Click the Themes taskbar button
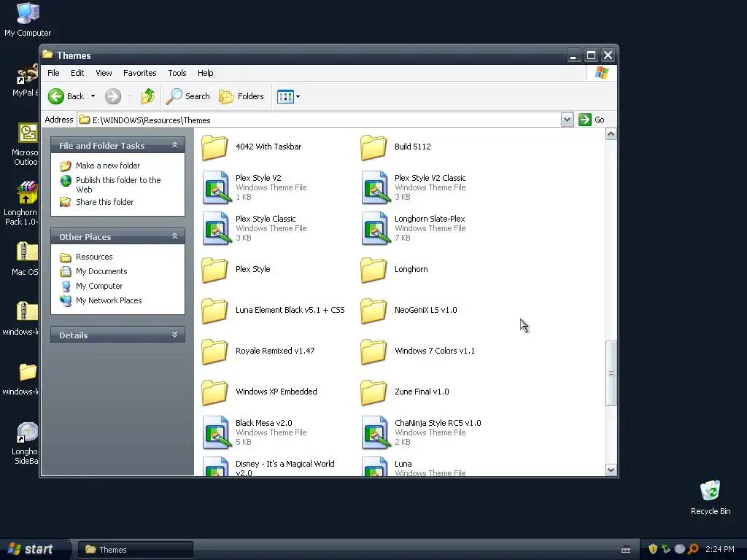 [135, 550]
